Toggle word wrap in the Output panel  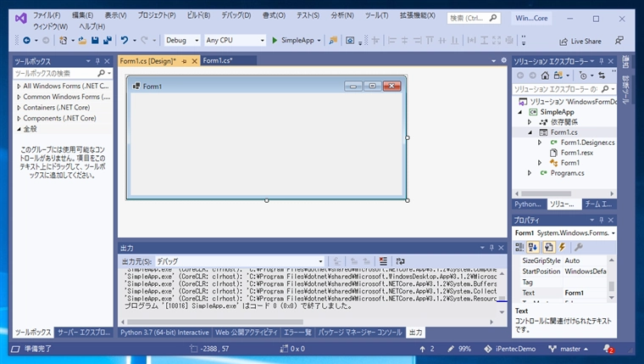401,261
